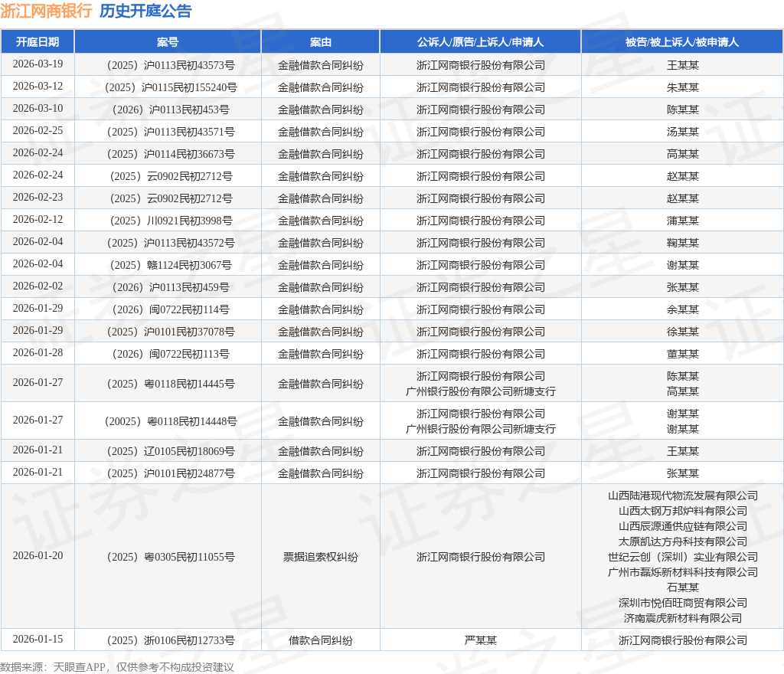Click defendant 董某某
Viewport: 784px width, 674px height.
coord(682,354)
